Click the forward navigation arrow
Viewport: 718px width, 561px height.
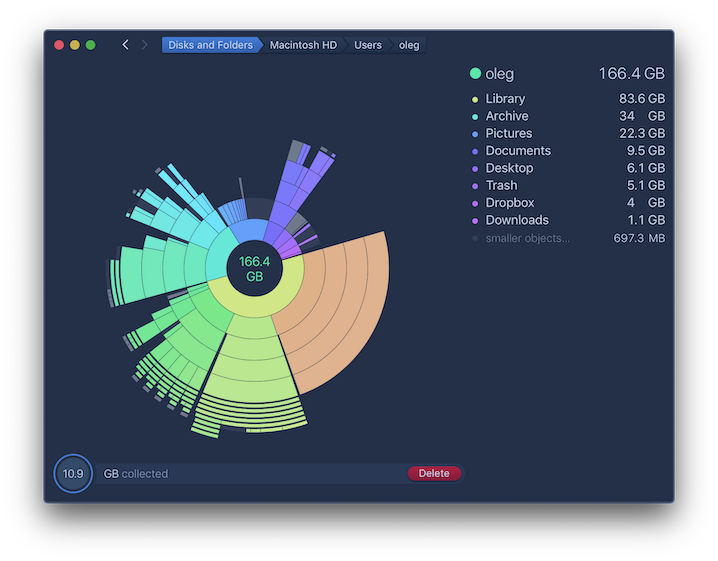[x=144, y=45]
